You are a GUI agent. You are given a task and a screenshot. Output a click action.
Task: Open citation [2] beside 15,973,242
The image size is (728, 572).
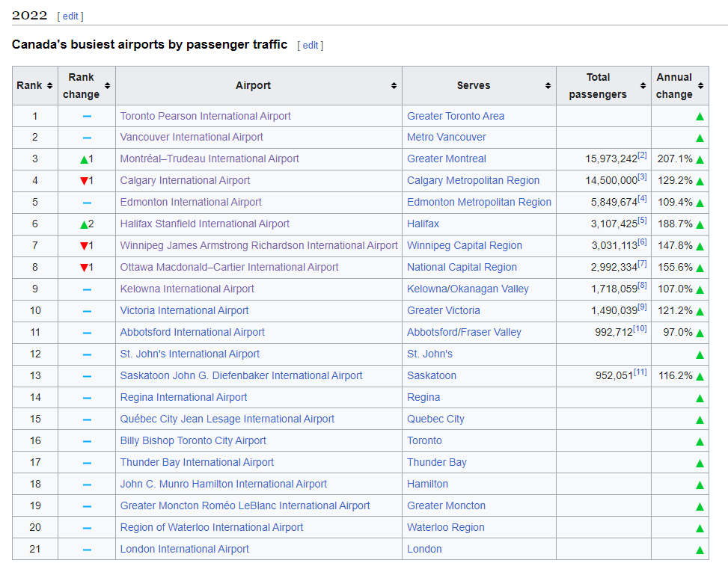[642, 156]
